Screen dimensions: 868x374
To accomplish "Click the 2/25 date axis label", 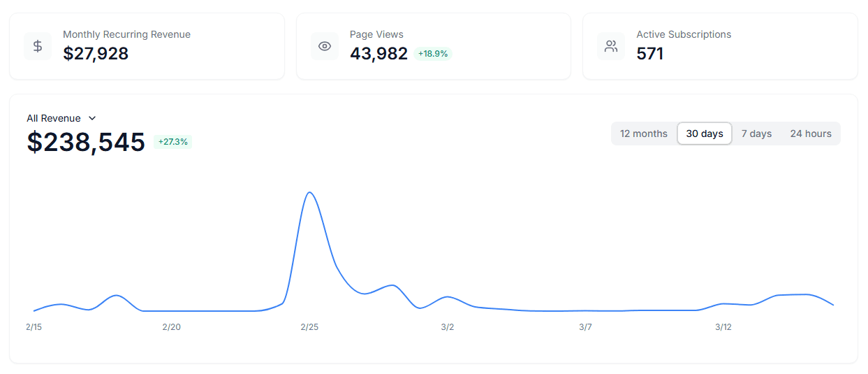I will [x=309, y=326].
